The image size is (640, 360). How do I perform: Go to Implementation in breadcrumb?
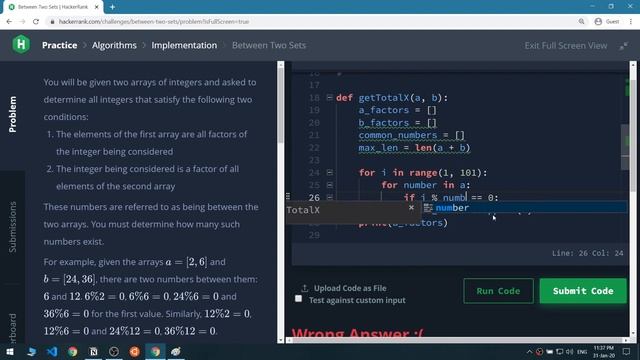click(x=184, y=45)
